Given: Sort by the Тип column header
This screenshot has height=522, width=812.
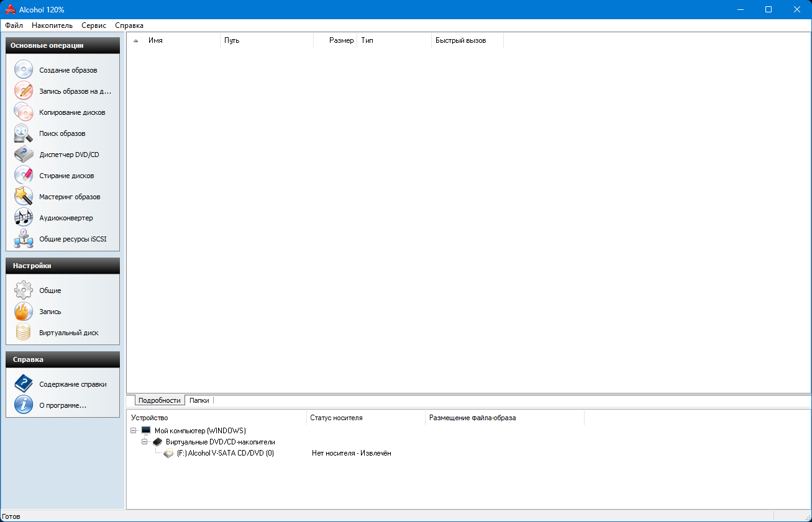Looking at the screenshot, I should (395, 40).
